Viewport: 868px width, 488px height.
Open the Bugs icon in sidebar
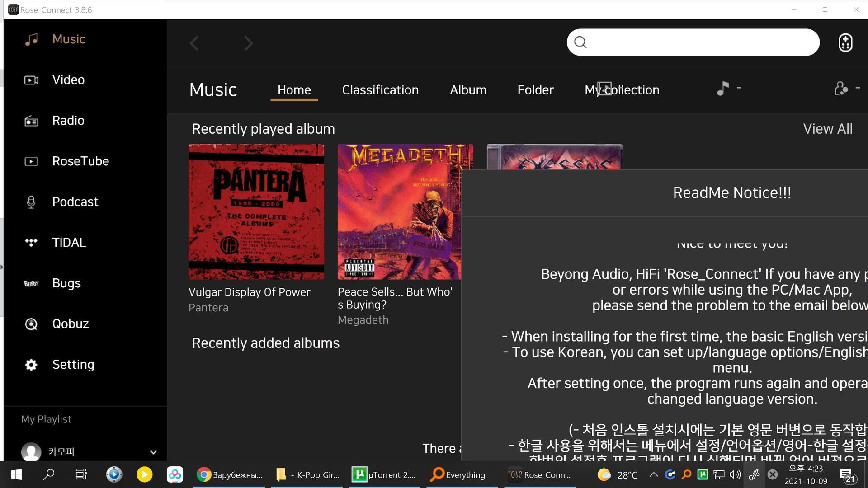point(31,283)
